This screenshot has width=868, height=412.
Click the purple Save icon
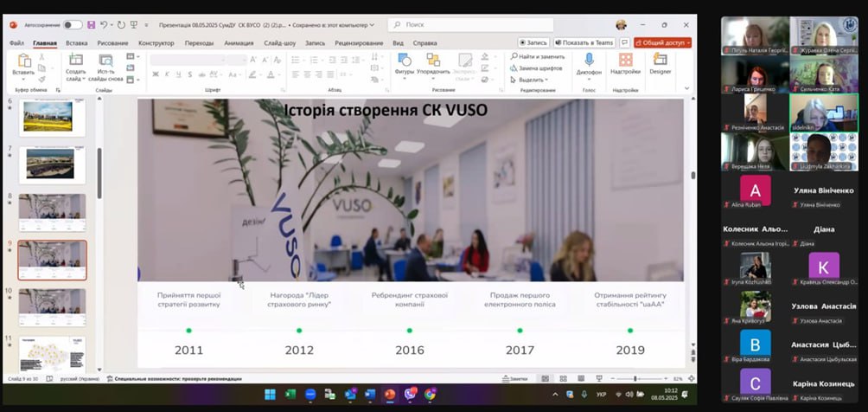point(92,25)
